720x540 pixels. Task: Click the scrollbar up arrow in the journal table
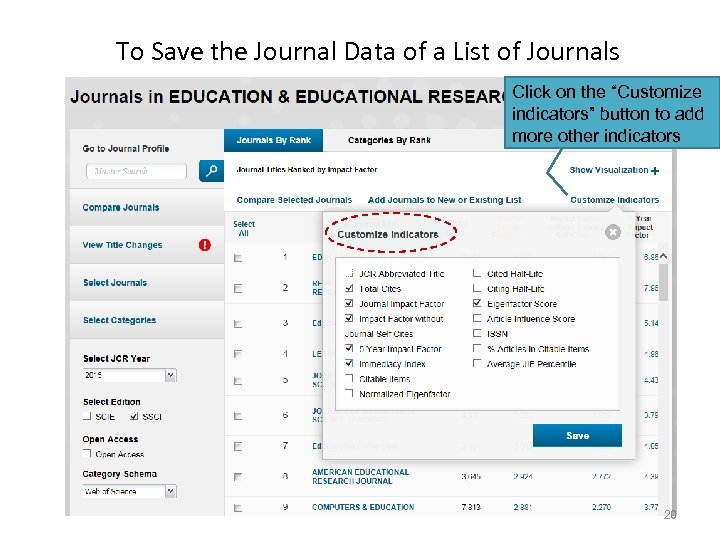click(x=663, y=257)
